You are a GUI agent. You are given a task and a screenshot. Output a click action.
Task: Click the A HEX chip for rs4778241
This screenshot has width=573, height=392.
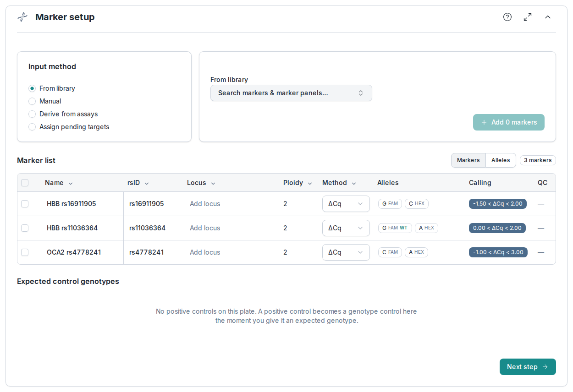[x=416, y=252]
